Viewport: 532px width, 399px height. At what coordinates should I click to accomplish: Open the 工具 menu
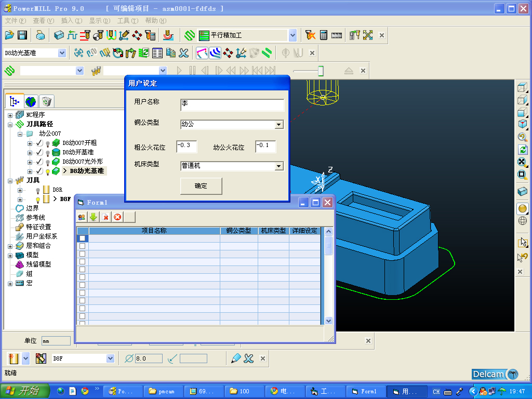tap(128, 21)
